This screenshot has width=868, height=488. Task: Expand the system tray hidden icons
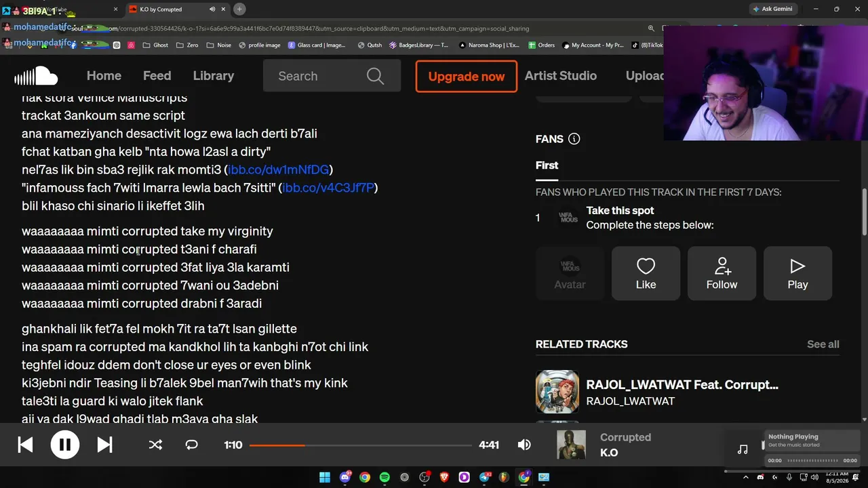coord(746,477)
